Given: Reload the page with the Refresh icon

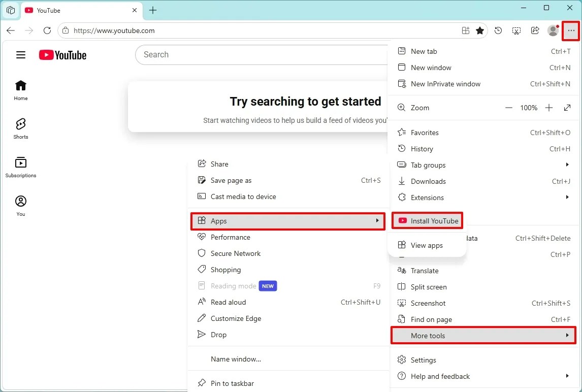Looking at the screenshot, I should pos(47,30).
